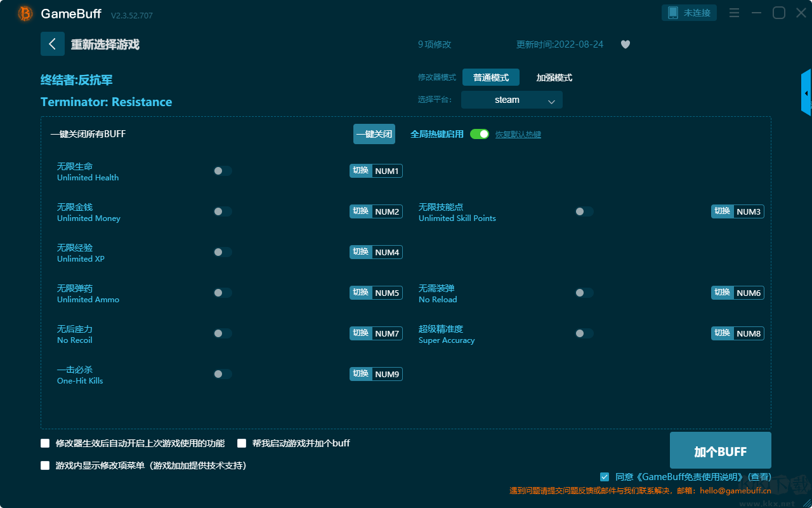Click the 恢复默认热键 link
The width and height of the screenshot is (812, 508).
click(518, 135)
